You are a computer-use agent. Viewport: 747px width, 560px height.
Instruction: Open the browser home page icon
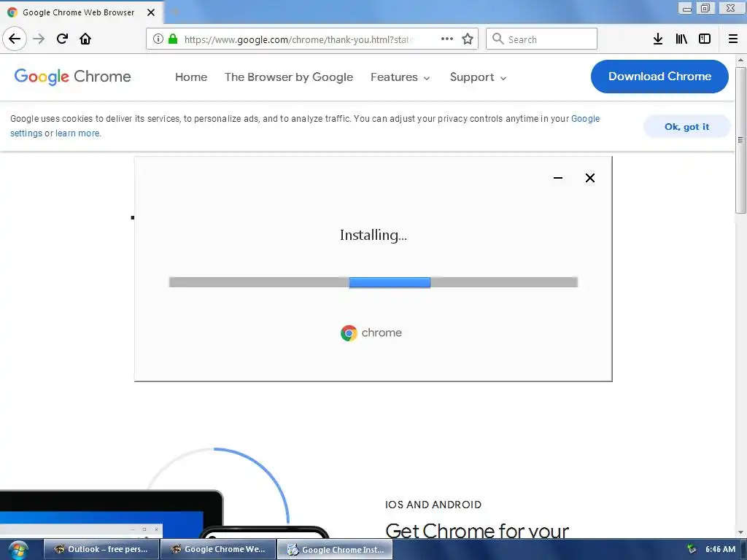coord(85,39)
